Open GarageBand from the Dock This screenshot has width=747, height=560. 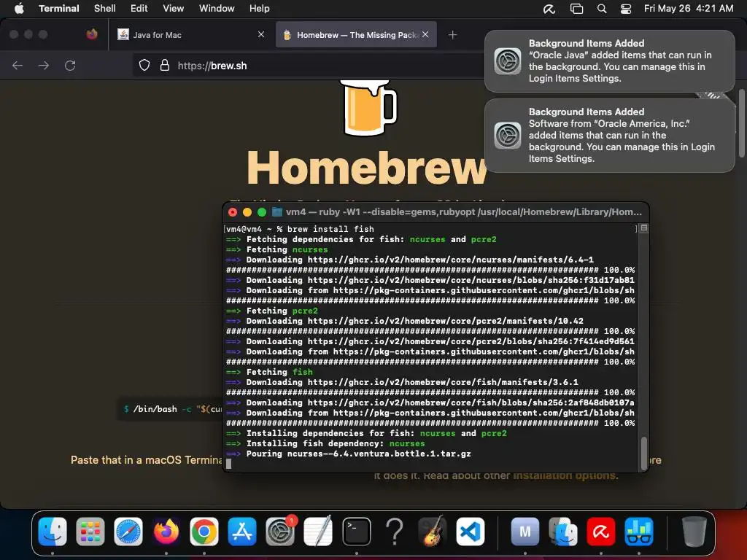coord(433,532)
